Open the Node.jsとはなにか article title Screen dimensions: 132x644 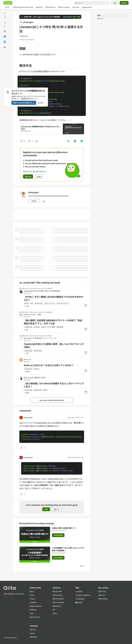pyautogui.click(x=49, y=365)
